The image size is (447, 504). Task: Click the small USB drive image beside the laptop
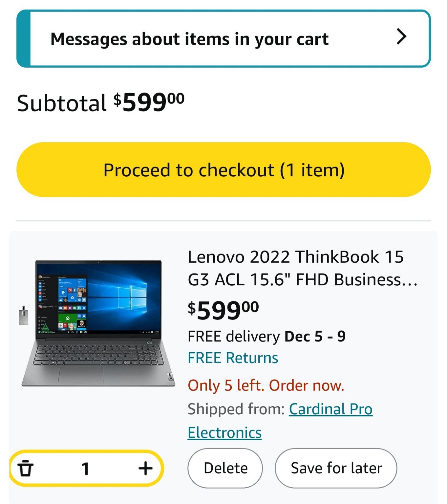coord(24,315)
